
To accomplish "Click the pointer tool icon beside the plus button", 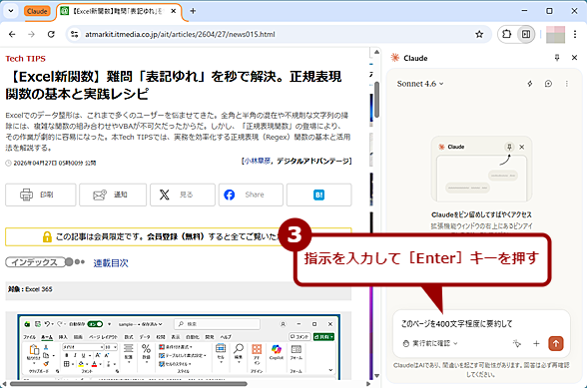I will 517,343.
